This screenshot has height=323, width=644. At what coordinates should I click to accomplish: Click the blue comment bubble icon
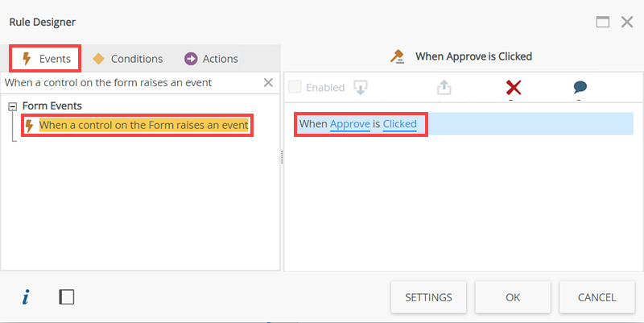pyautogui.click(x=580, y=87)
